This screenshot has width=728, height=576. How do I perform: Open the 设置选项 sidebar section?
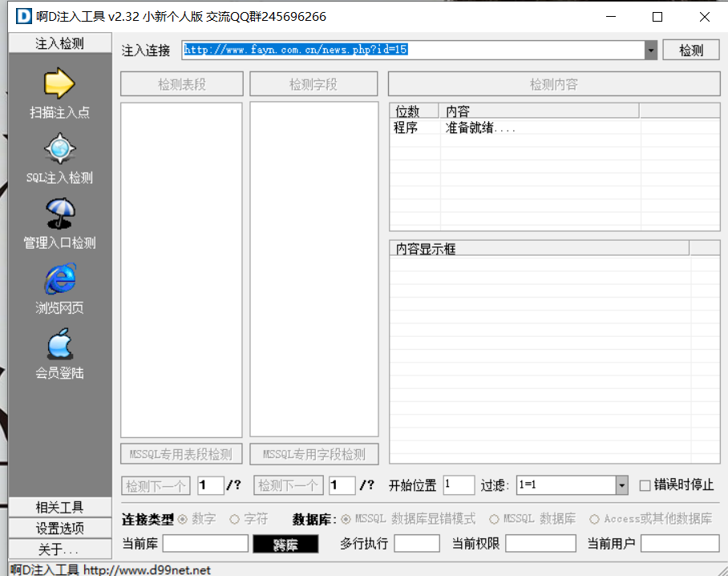click(60, 528)
